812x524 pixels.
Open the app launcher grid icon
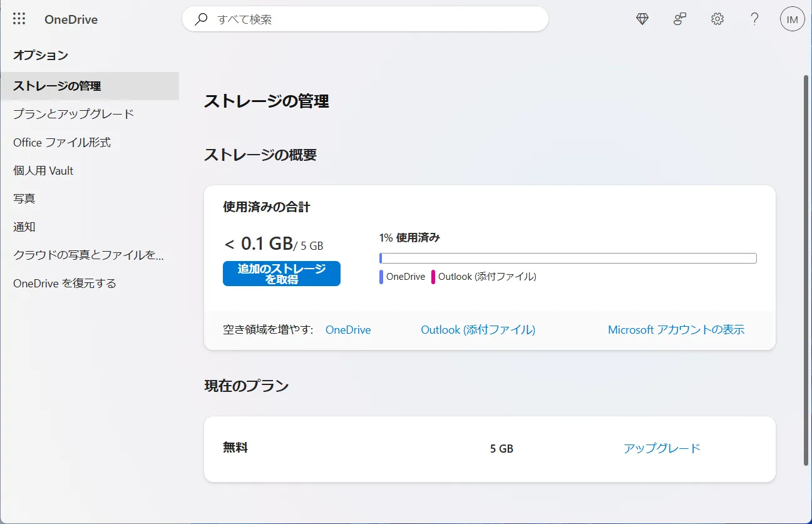click(x=19, y=19)
